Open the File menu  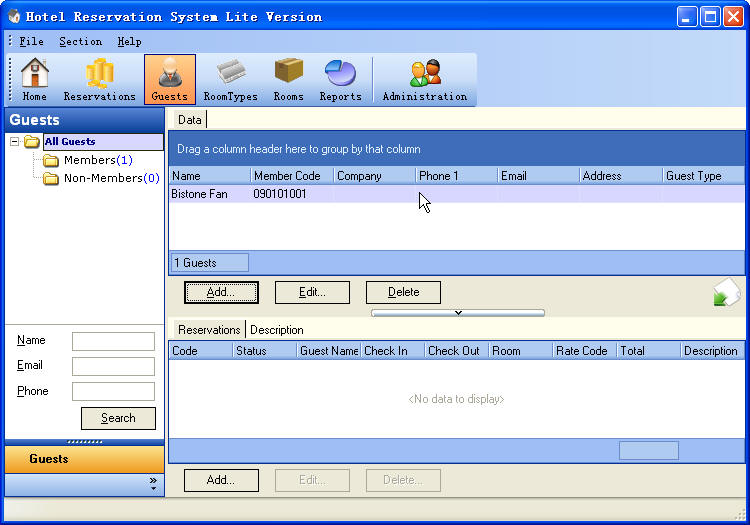[x=31, y=41]
